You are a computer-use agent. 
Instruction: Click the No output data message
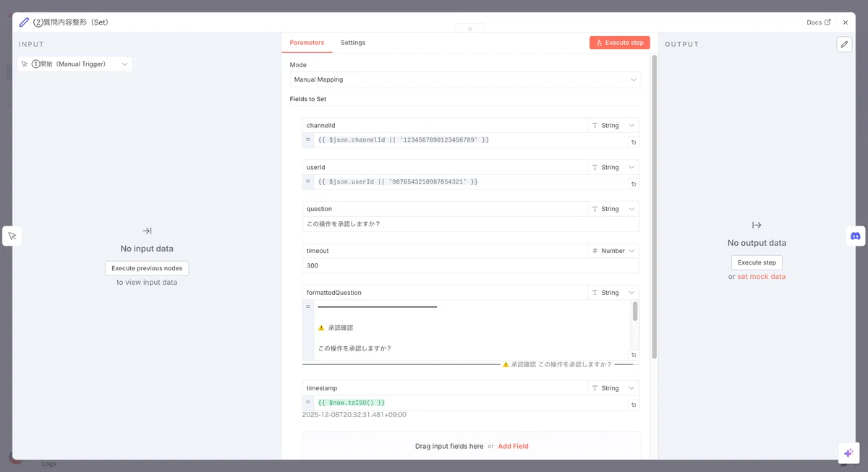[757, 243]
